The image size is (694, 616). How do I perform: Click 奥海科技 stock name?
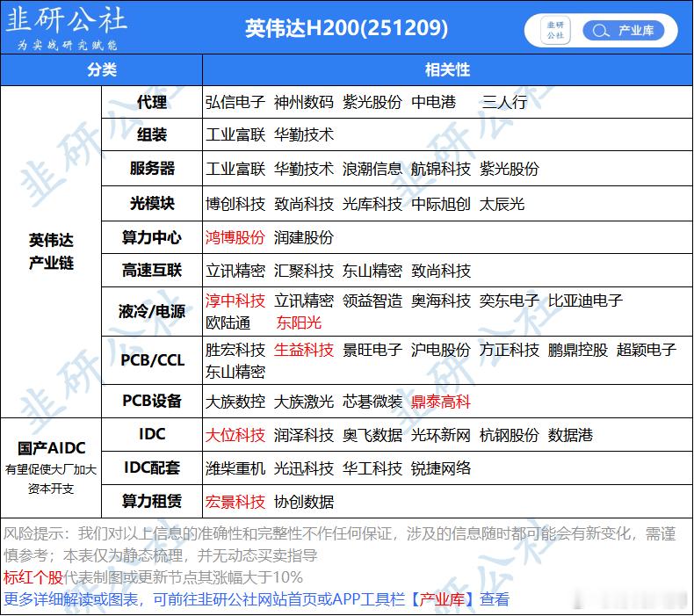coord(441,301)
